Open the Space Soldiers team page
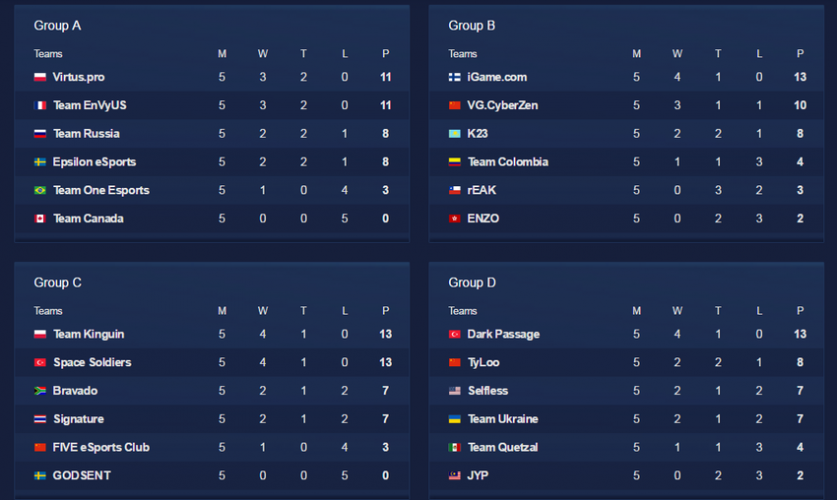Viewport: 837px width, 500px height. [92, 362]
